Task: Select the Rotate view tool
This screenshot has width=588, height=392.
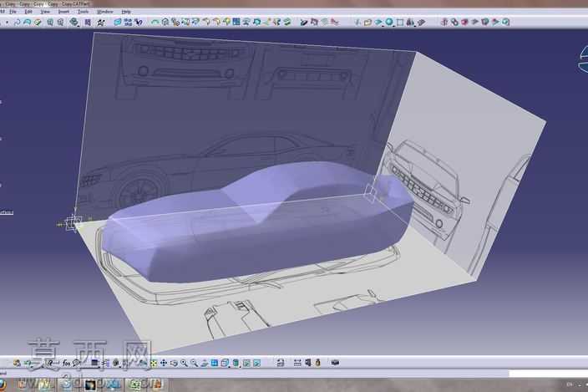Action: point(174,363)
